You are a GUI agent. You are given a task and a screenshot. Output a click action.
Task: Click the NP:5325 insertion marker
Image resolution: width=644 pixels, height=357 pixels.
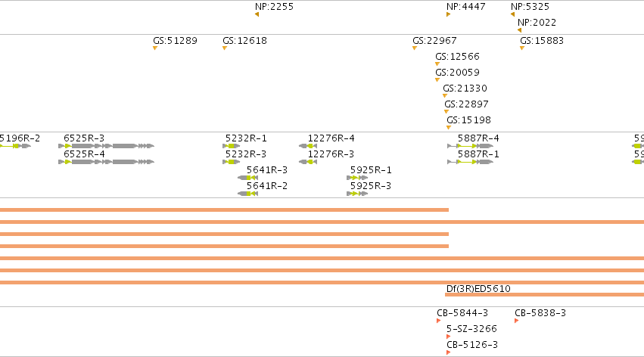pyautogui.click(x=512, y=14)
